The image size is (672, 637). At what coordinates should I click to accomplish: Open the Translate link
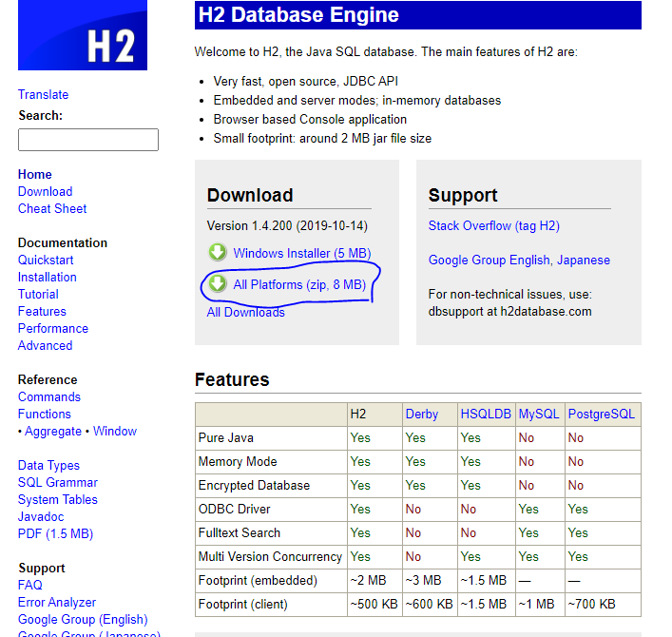click(44, 94)
